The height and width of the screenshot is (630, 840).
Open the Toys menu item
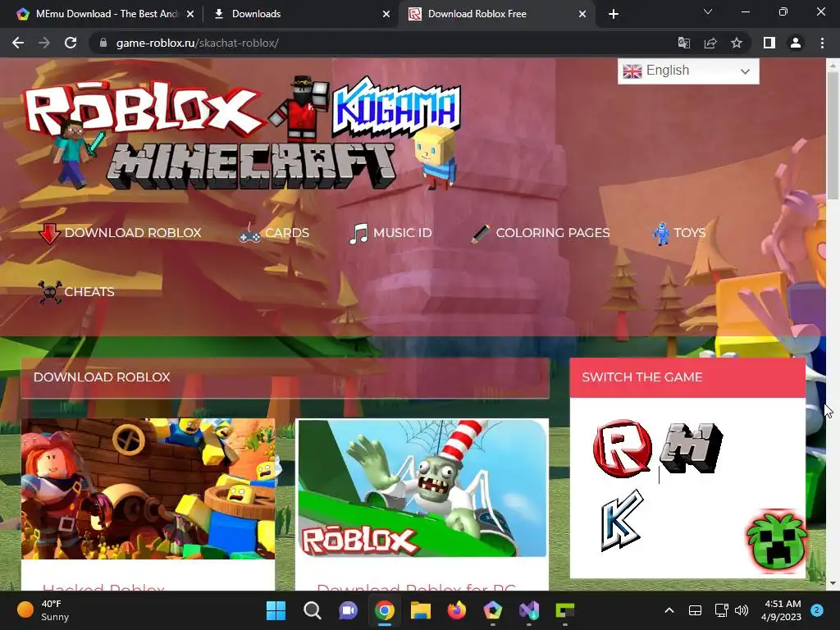click(x=678, y=233)
